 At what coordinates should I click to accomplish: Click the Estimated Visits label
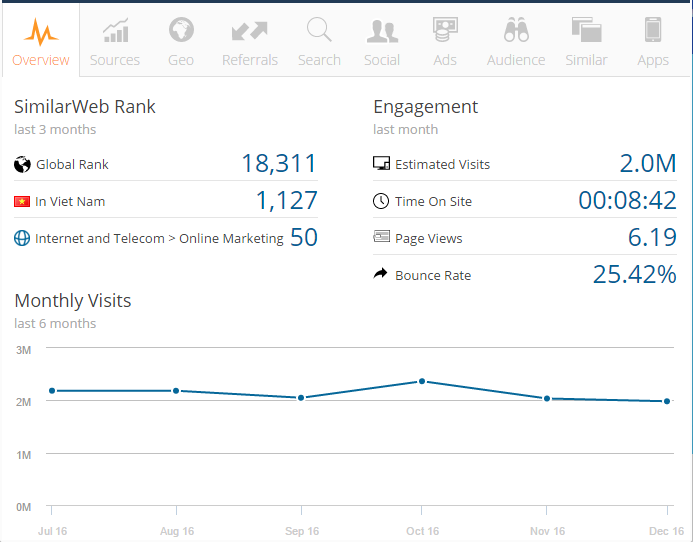pyautogui.click(x=442, y=164)
